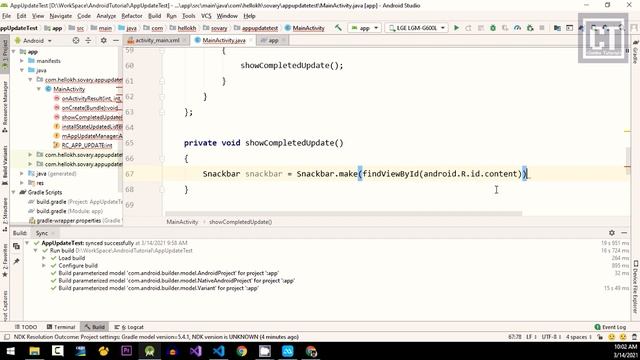Start debugging with the green bug icon

click(x=493, y=28)
